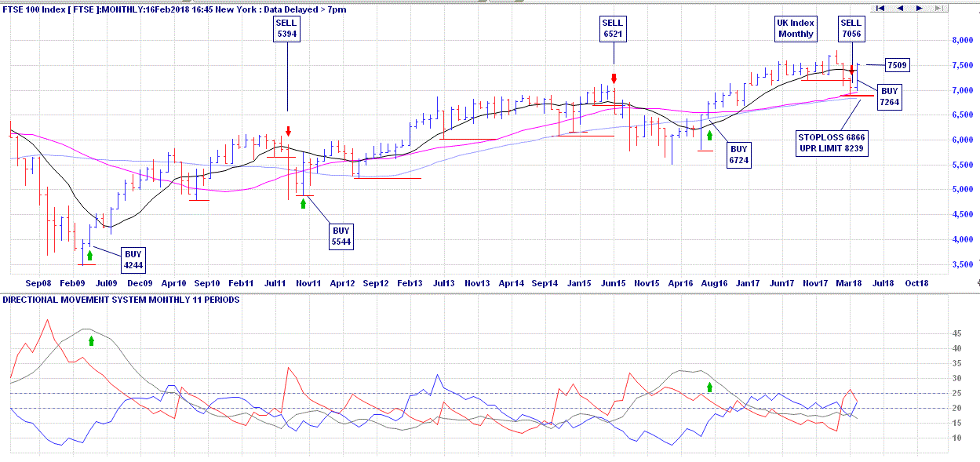
Task: Click the Apr14 date axis label
Action: click(512, 283)
